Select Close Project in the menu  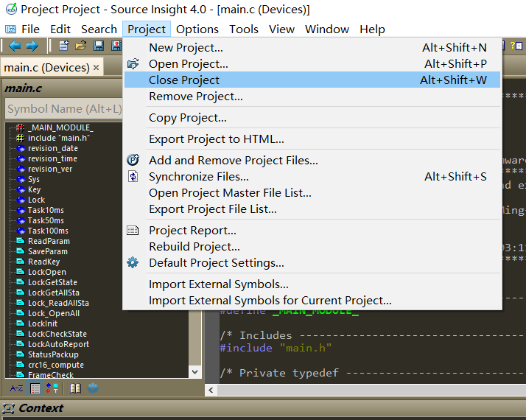tap(312, 80)
